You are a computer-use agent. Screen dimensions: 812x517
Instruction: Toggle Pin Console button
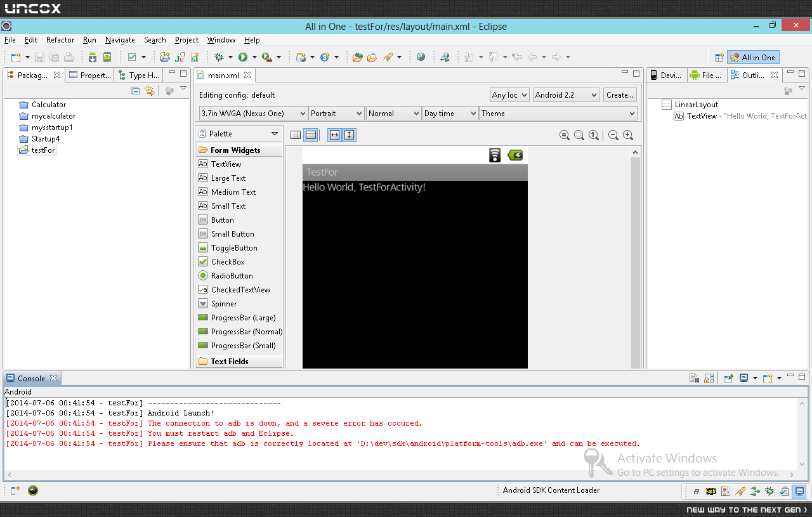(729, 378)
